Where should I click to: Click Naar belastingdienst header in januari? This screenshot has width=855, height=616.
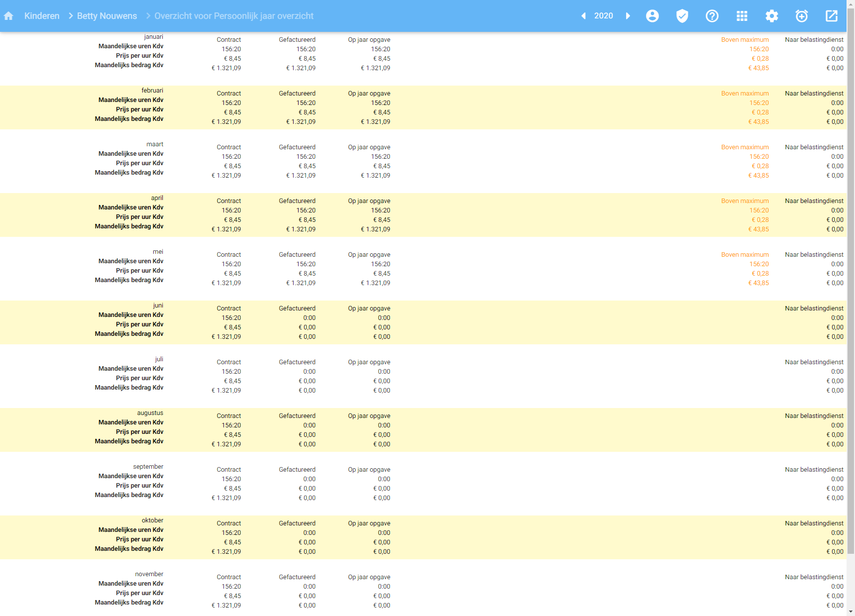point(814,40)
